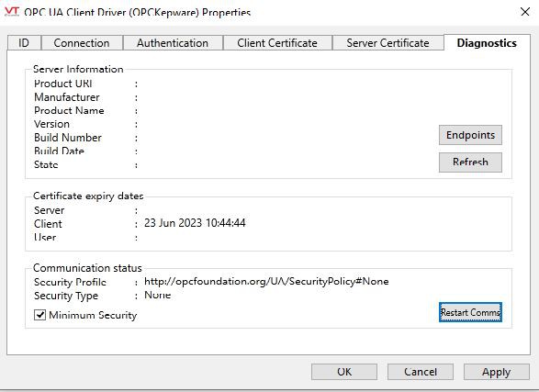Show the Server Certificate tab

(387, 43)
